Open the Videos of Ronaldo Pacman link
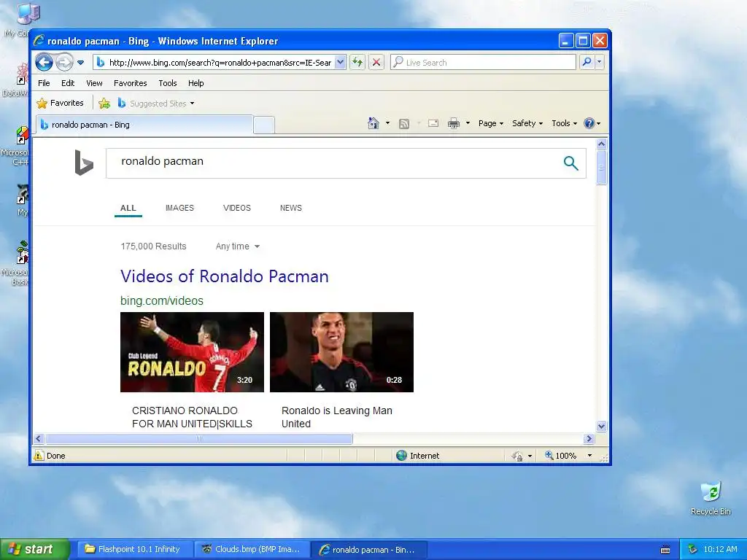 tap(225, 276)
